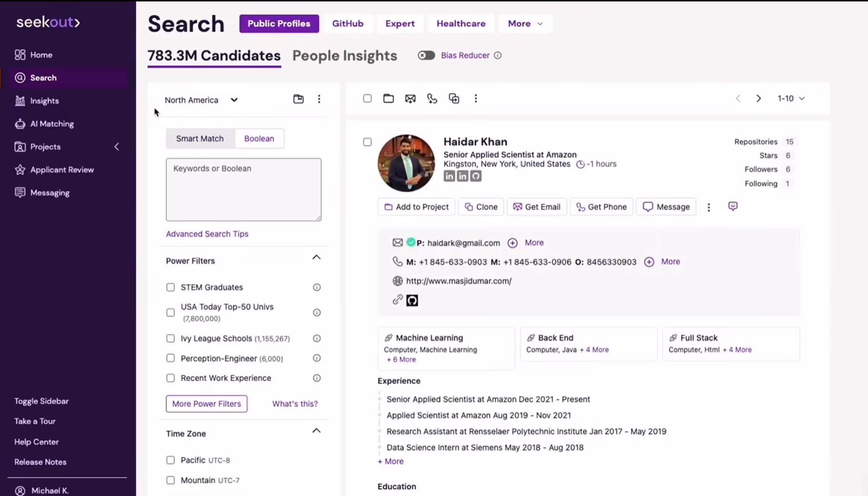868x496 pixels.
Task: Click the save-search folder icon beside North America
Action: point(298,99)
